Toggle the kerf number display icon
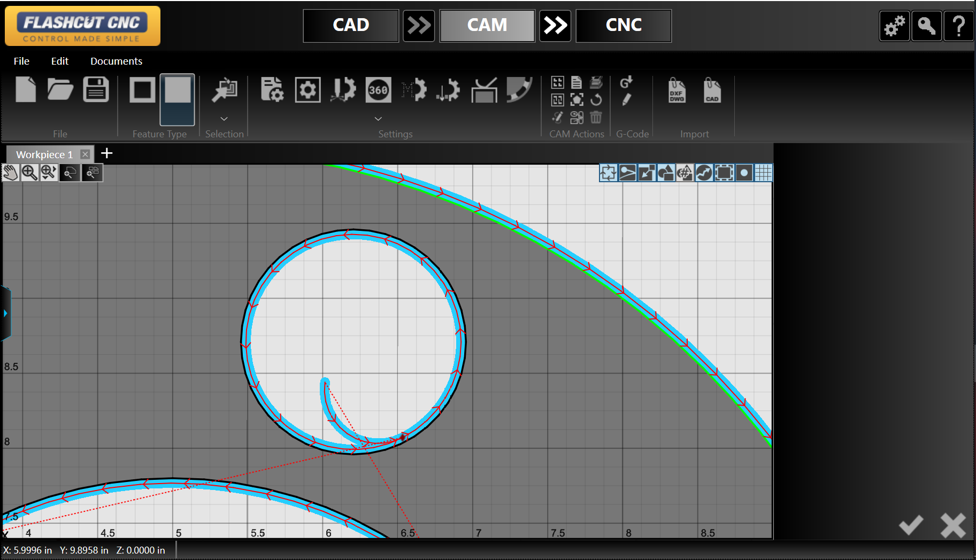 (x=685, y=173)
